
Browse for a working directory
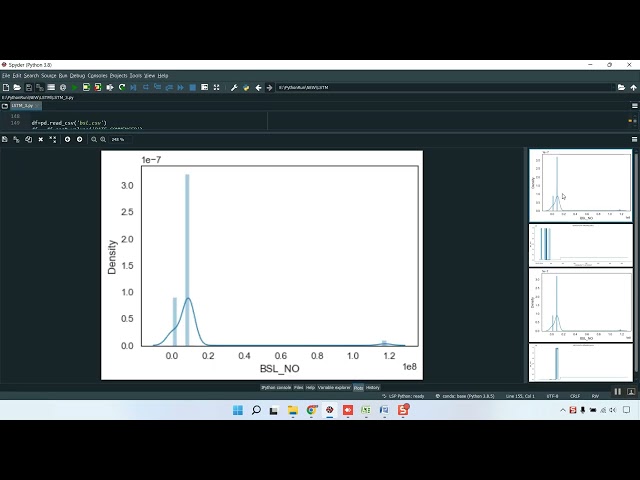coord(621,87)
